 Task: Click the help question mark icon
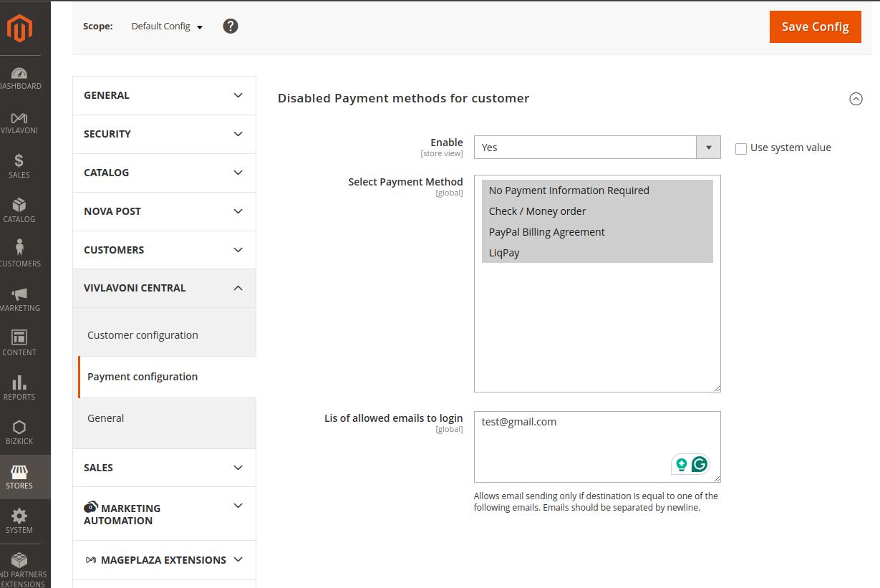(230, 26)
